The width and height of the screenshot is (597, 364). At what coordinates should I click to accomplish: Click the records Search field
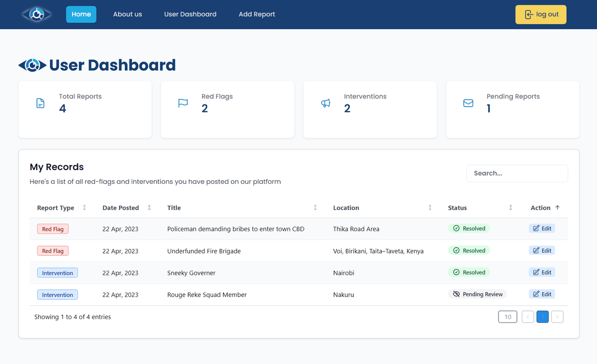coord(517,173)
